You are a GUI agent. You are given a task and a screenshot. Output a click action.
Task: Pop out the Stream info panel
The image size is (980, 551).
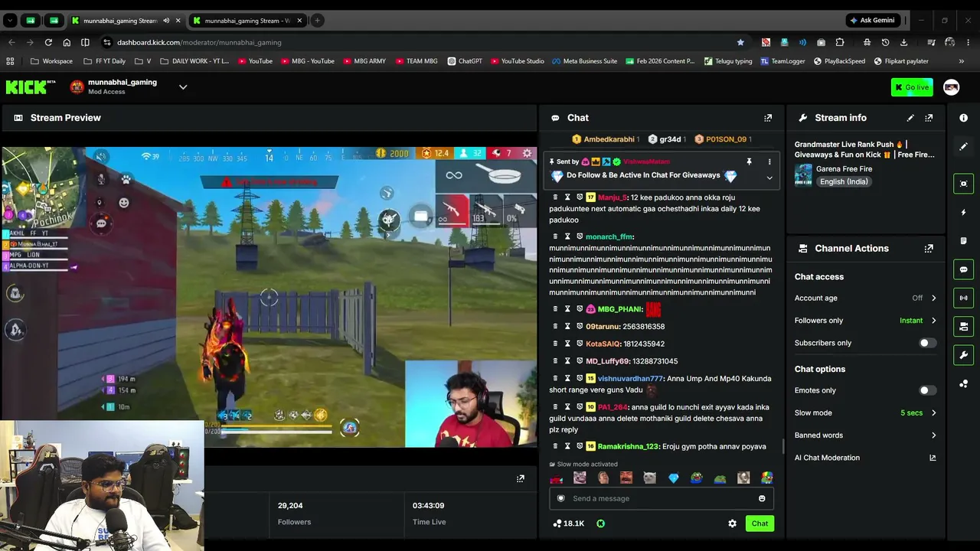tap(929, 118)
